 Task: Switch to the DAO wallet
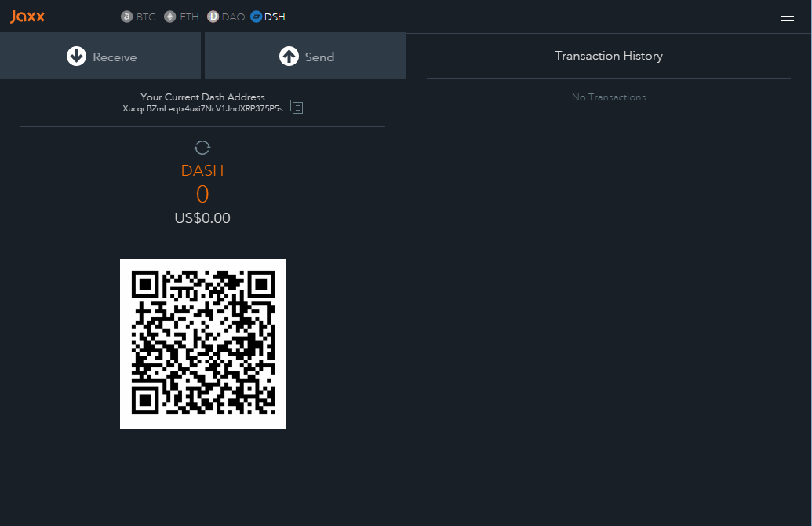(x=226, y=16)
